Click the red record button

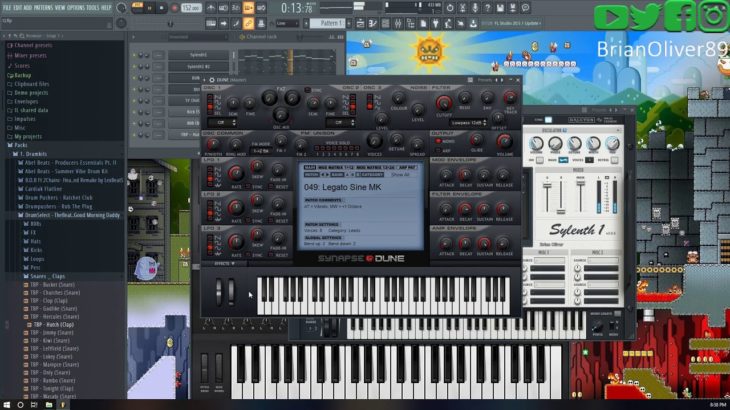point(175,8)
